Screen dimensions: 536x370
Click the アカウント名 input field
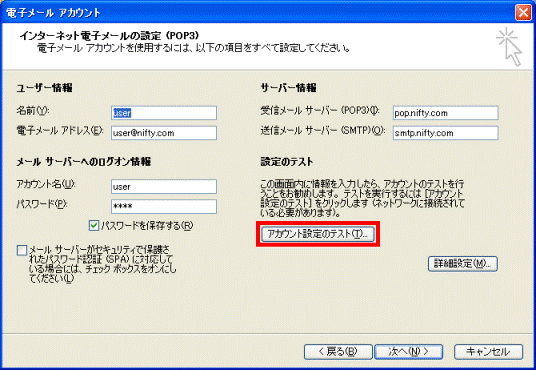point(164,187)
